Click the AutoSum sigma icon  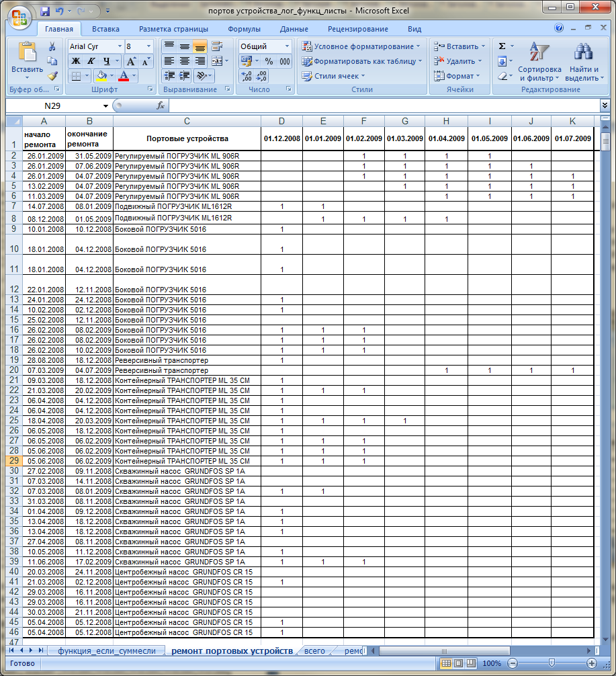(502, 46)
